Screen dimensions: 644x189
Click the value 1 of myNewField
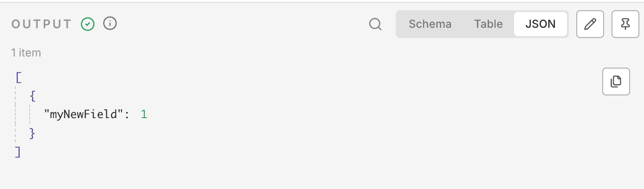click(144, 114)
